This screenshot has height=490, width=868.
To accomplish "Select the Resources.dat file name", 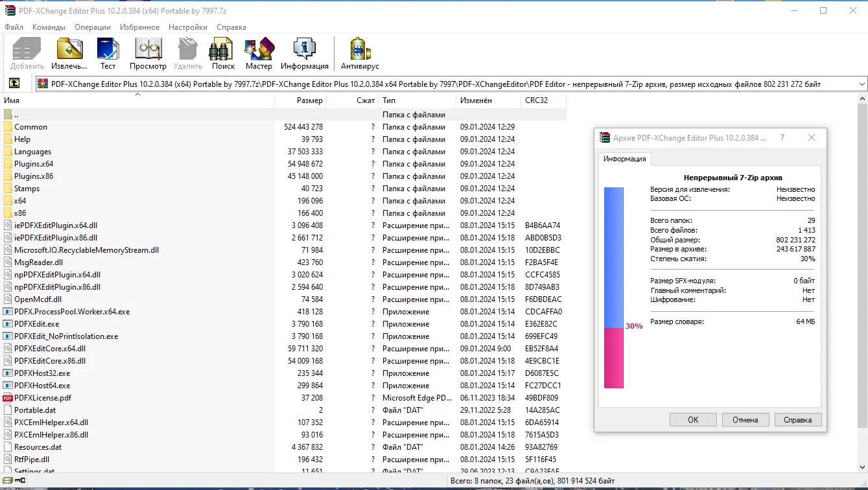I will [38, 447].
